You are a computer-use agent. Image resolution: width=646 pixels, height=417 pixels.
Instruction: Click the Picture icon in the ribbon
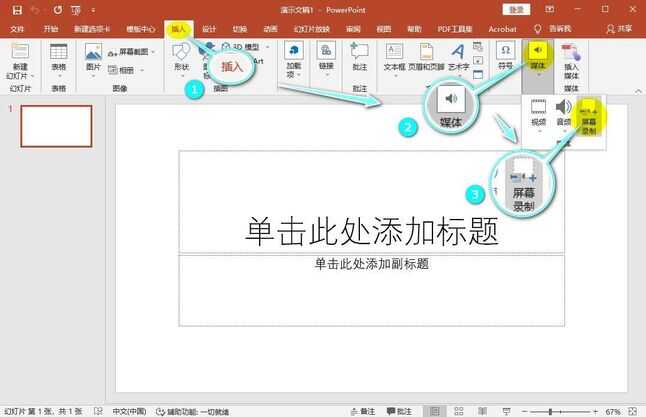coord(93,58)
